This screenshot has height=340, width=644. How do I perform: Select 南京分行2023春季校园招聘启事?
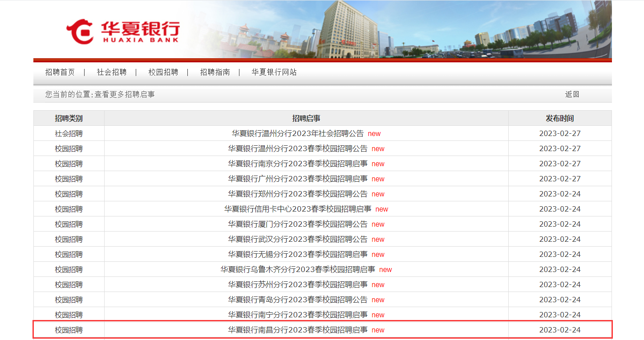click(298, 164)
